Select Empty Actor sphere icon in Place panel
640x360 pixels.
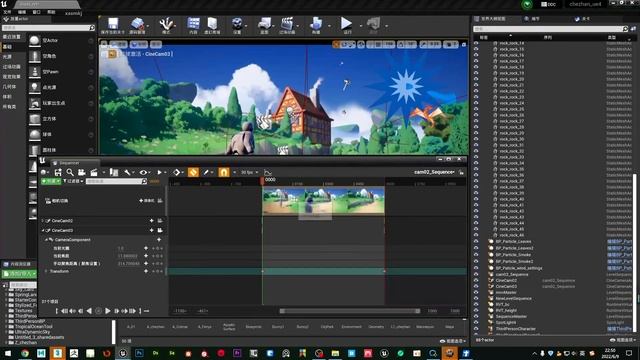[x=35, y=40]
